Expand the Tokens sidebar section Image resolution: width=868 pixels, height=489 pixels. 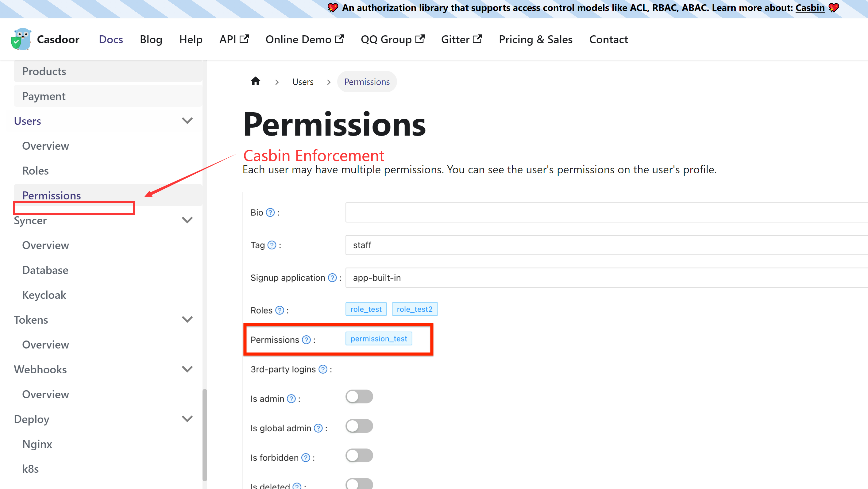point(187,319)
